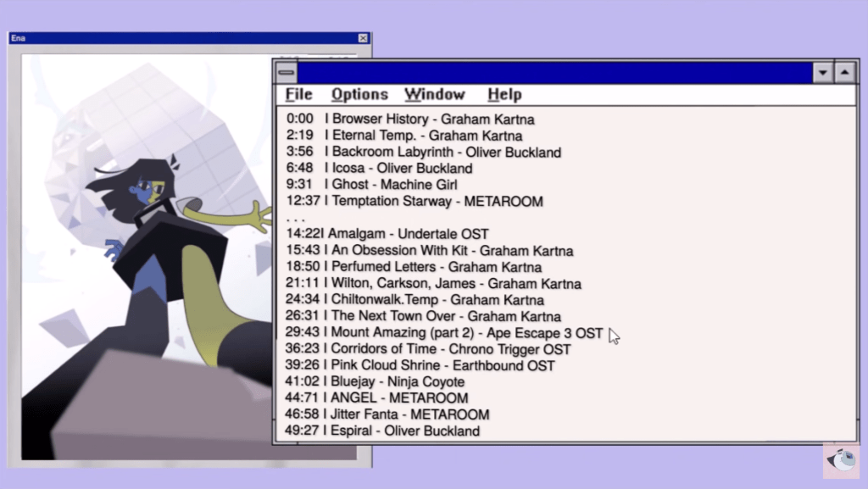The image size is (868, 489).
Task: Close the Ena image window
Action: point(363,38)
